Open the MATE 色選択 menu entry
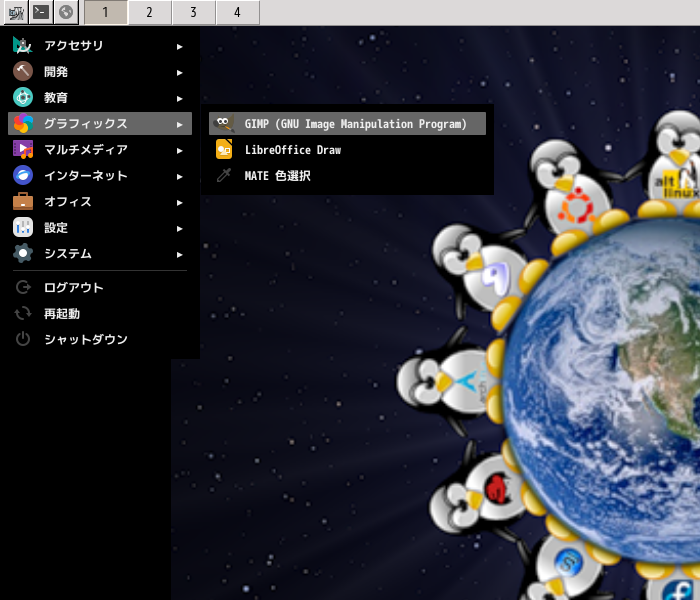 click(277, 176)
